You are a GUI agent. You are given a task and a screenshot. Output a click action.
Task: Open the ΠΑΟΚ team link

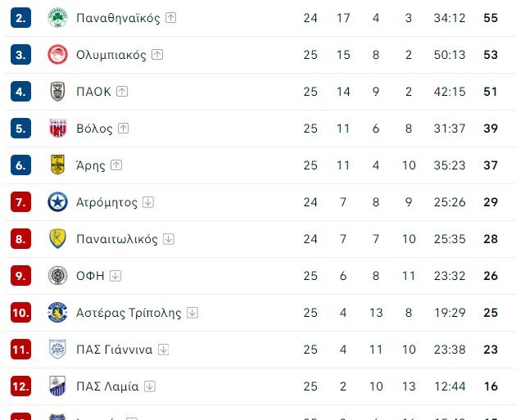pos(93,92)
